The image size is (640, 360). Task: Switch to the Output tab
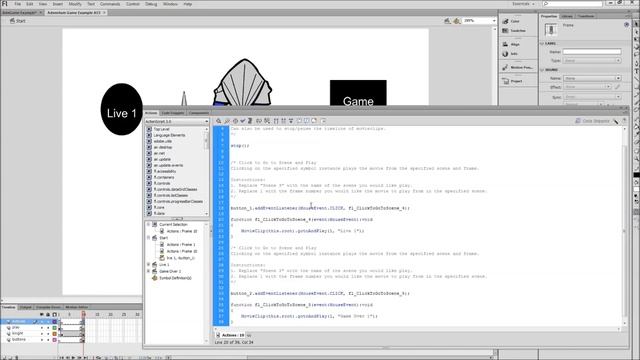25,307
